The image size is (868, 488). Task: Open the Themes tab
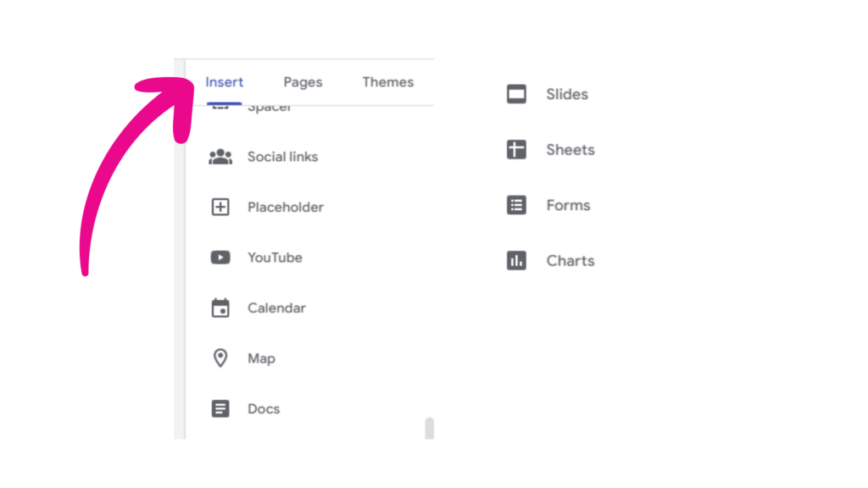click(x=387, y=82)
